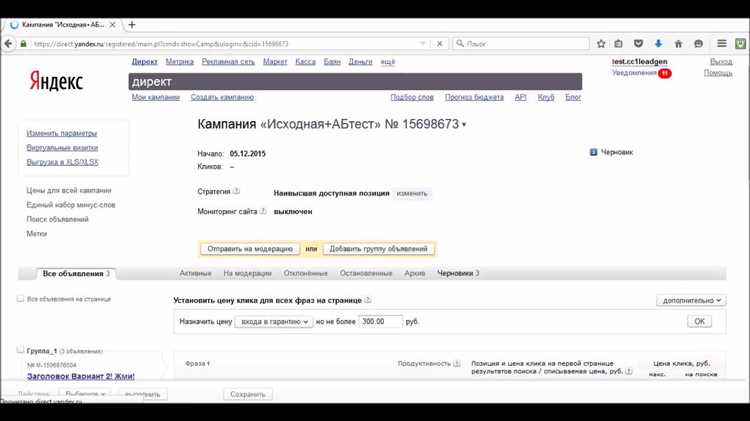This screenshot has width=750, height=421.
Task: Go to browser home page icon
Action: (x=678, y=44)
